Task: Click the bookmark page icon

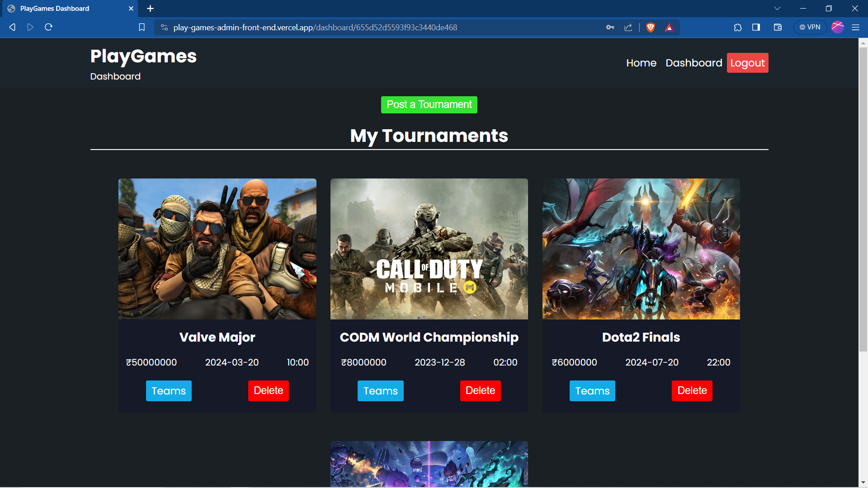Action: pyautogui.click(x=142, y=28)
